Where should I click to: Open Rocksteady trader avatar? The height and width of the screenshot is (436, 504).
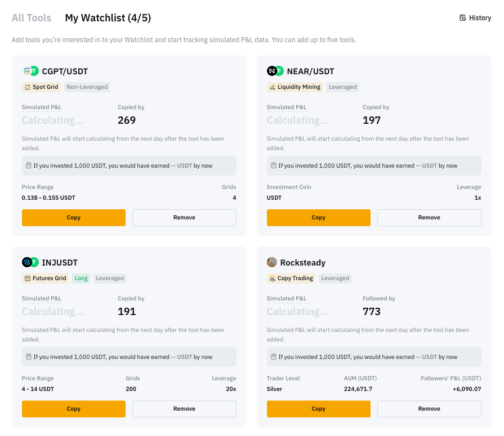[272, 263]
